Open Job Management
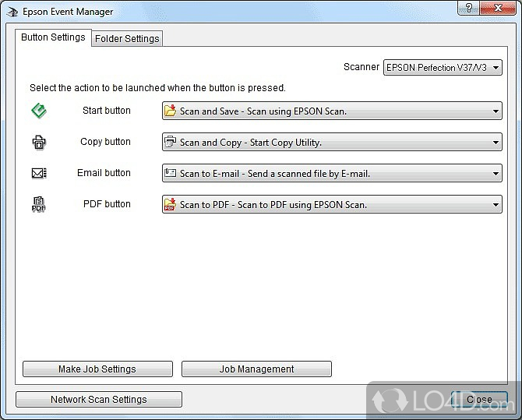 pyautogui.click(x=256, y=369)
